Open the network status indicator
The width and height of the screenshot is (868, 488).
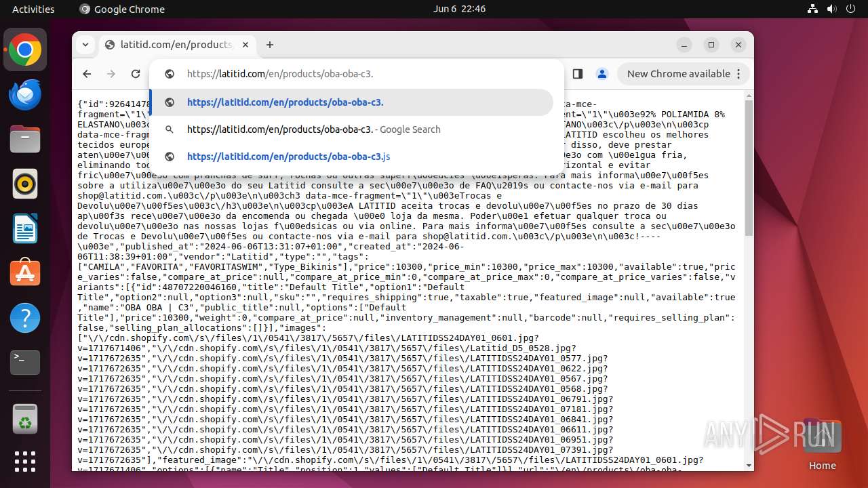pos(813,9)
